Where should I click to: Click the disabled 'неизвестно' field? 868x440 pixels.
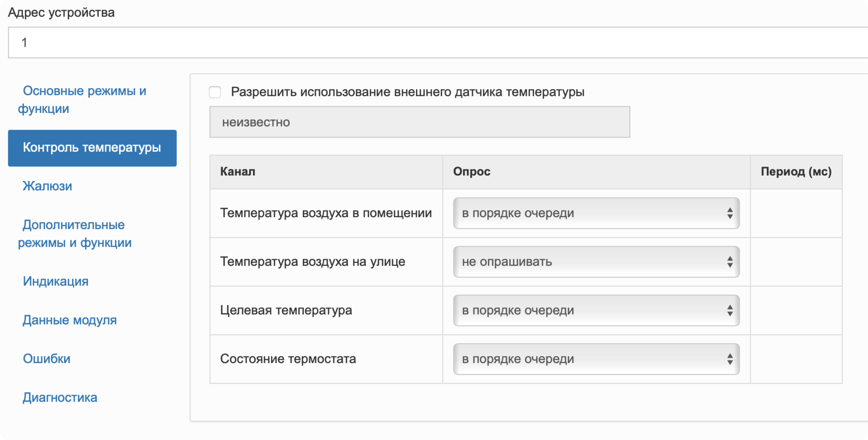(x=419, y=122)
